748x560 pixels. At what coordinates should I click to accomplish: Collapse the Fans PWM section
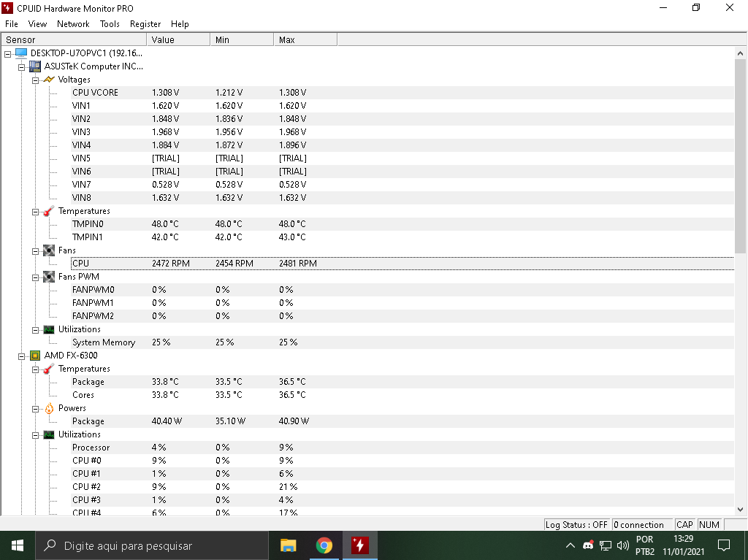pyautogui.click(x=35, y=277)
